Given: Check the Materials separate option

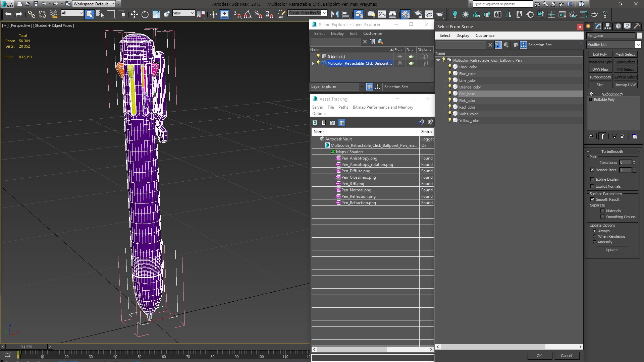Looking at the screenshot, I should pos(602,211).
